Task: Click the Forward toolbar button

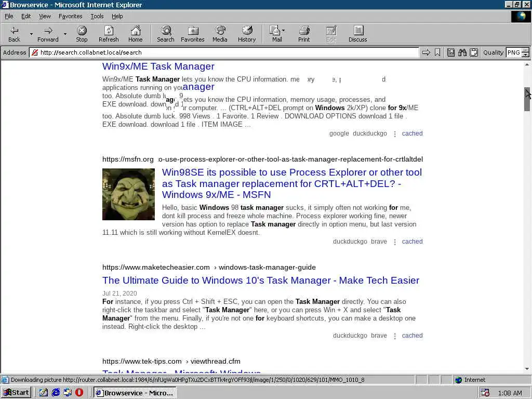Action: click(48, 34)
